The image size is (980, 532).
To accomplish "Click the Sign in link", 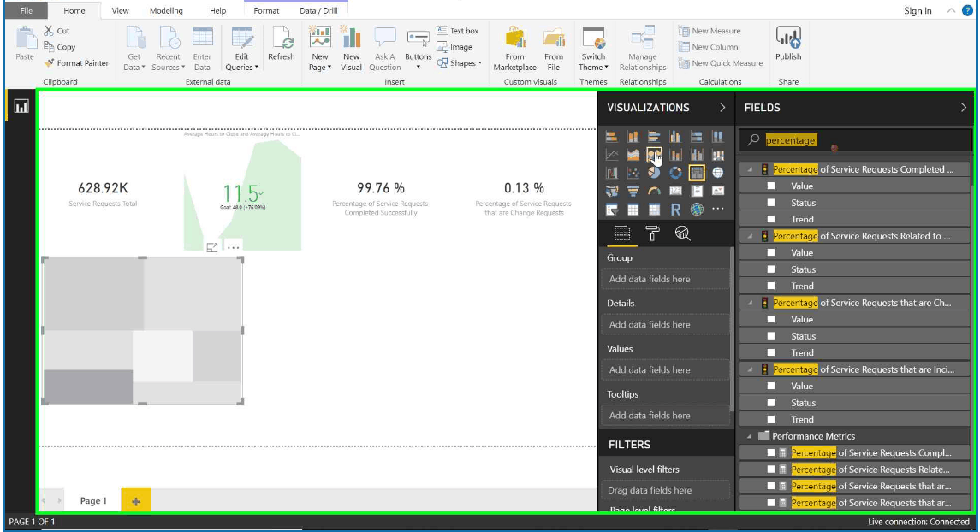I will tap(918, 10).
